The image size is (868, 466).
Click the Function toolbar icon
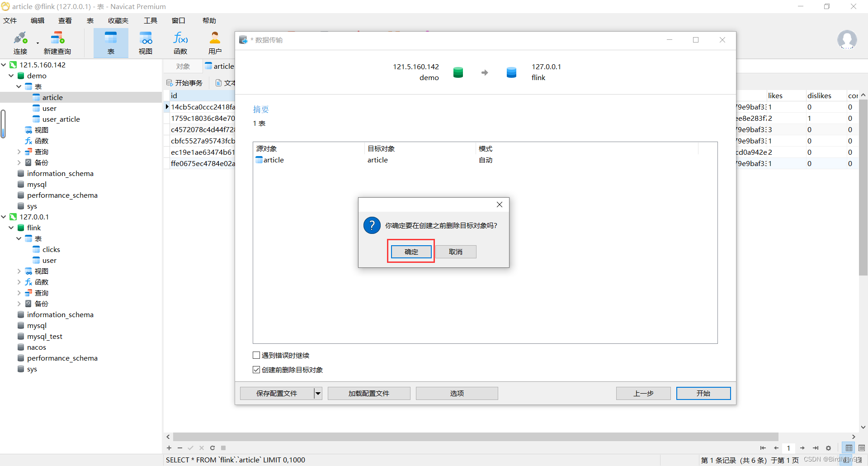point(180,43)
